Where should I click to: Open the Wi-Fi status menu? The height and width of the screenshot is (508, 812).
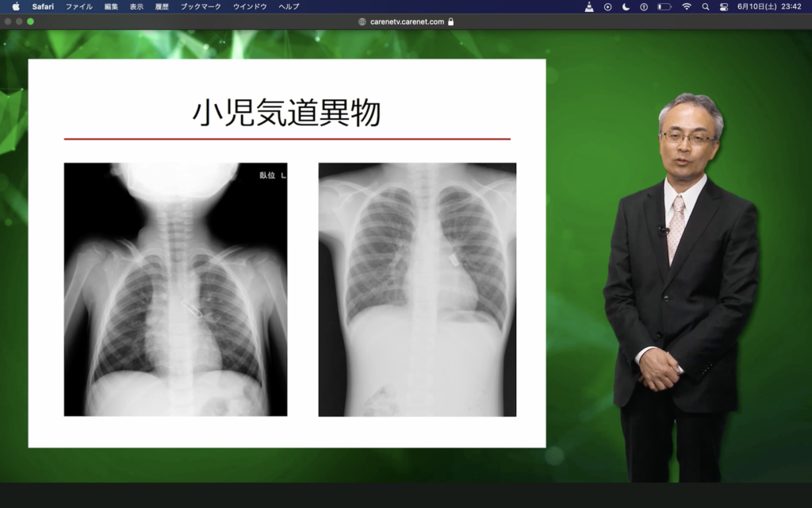pos(686,6)
